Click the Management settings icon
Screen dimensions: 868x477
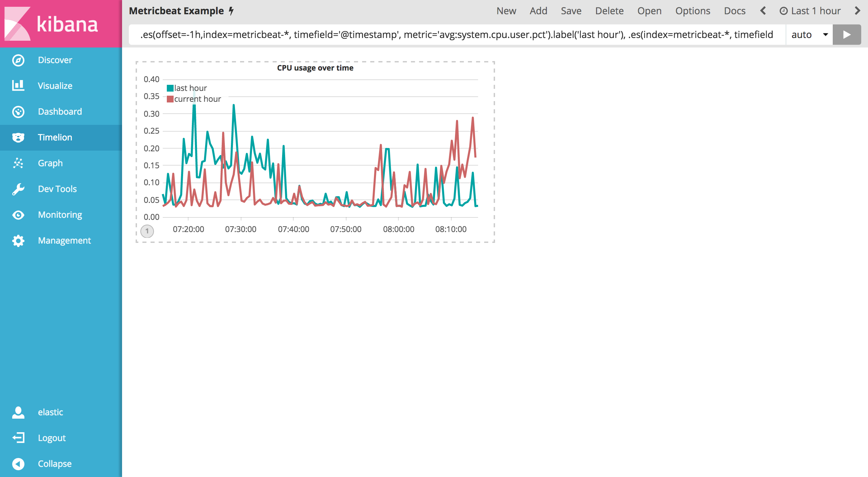click(18, 240)
